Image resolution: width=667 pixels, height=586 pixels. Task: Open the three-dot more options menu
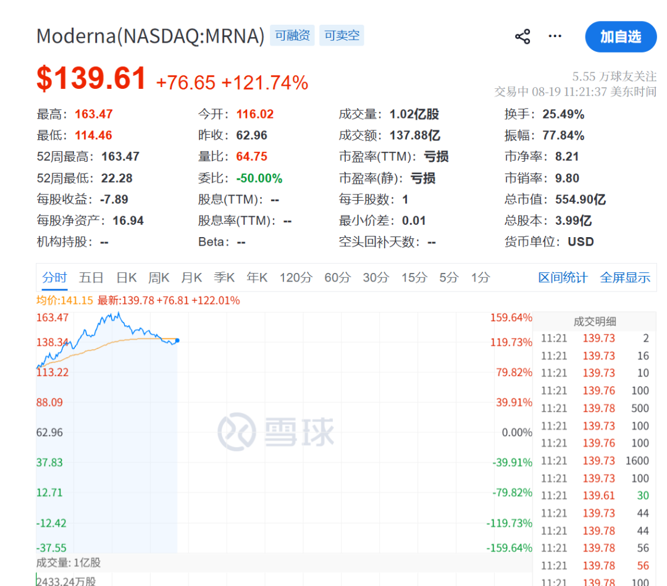[x=555, y=36]
